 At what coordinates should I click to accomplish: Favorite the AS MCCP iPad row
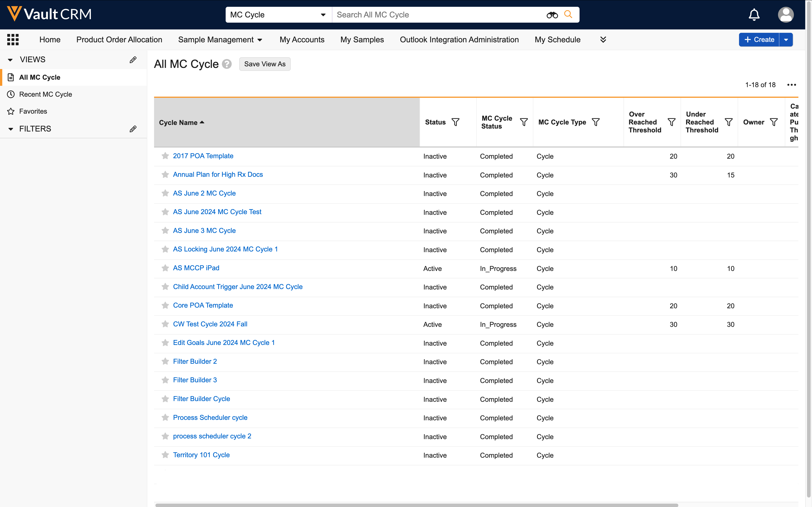point(165,268)
